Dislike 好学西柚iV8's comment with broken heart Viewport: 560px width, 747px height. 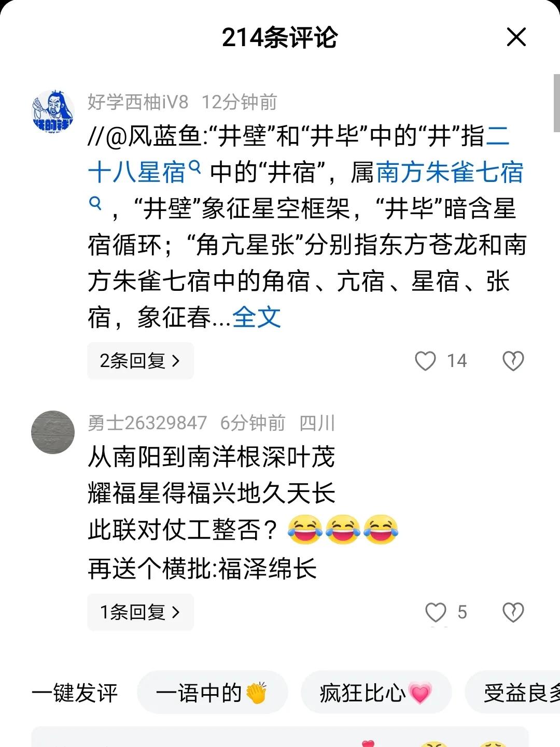tap(513, 361)
